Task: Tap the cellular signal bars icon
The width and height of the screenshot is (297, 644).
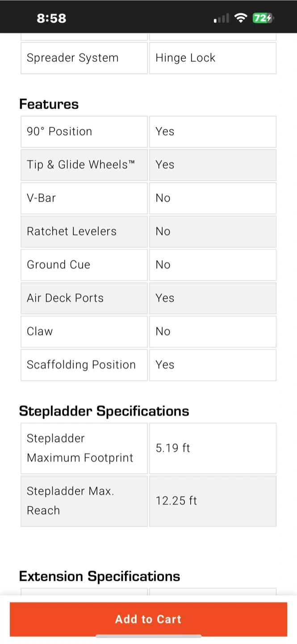Action: (x=222, y=18)
